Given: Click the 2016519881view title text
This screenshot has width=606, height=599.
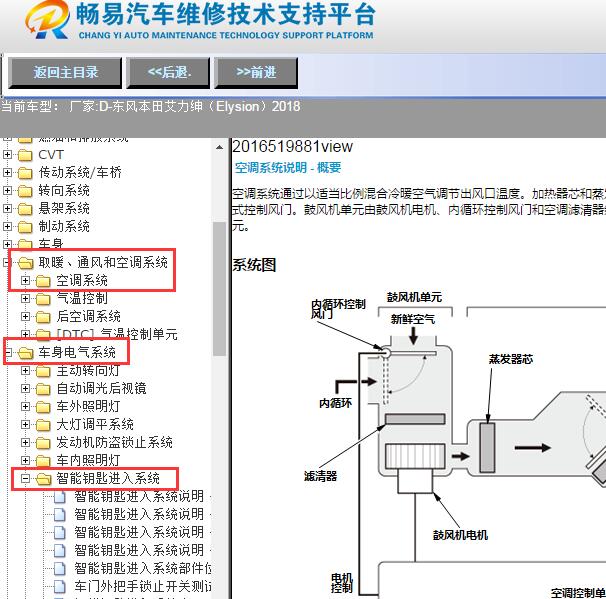Looking at the screenshot, I should pos(293,147).
